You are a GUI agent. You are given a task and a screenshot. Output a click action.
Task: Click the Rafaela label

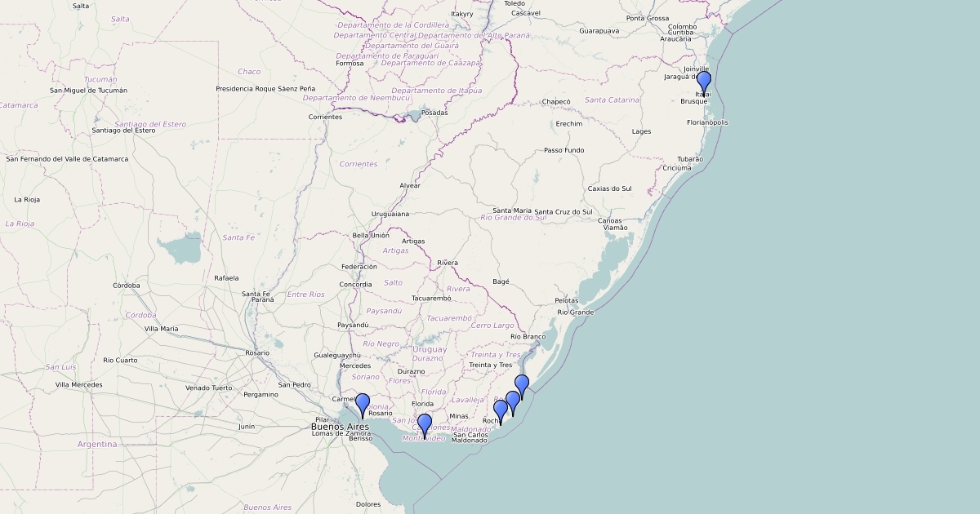click(226, 278)
